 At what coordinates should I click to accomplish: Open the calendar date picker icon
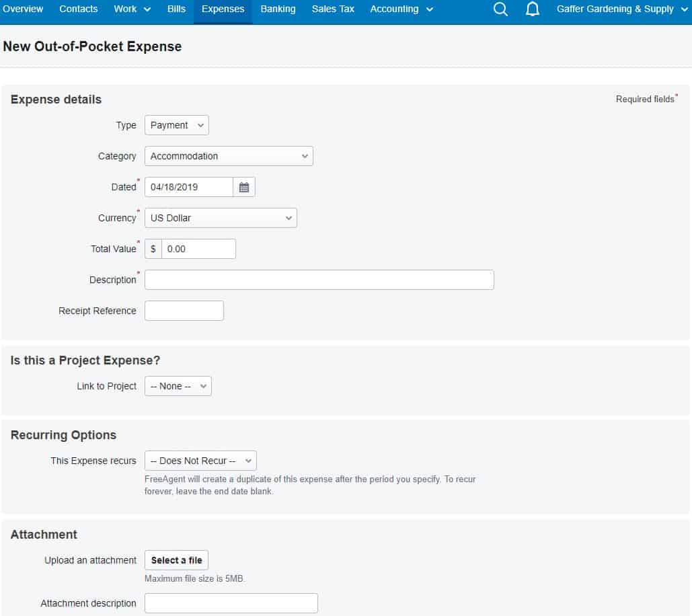point(243,187)
